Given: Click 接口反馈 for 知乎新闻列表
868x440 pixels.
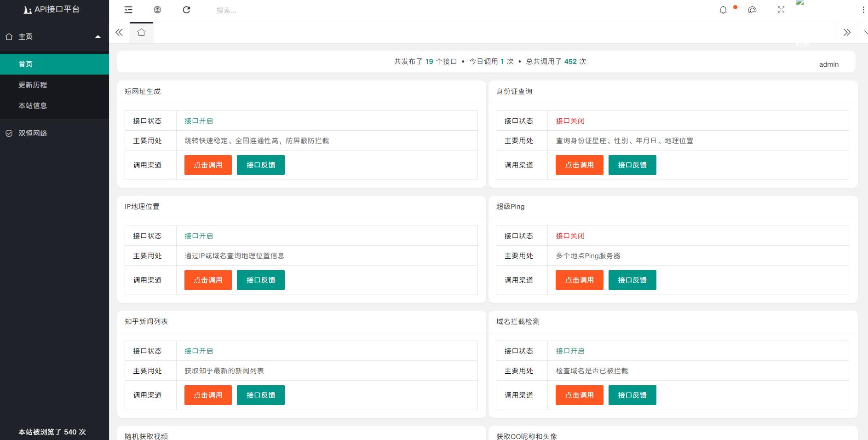Looking at the screenshot, I should click(260, 395).
